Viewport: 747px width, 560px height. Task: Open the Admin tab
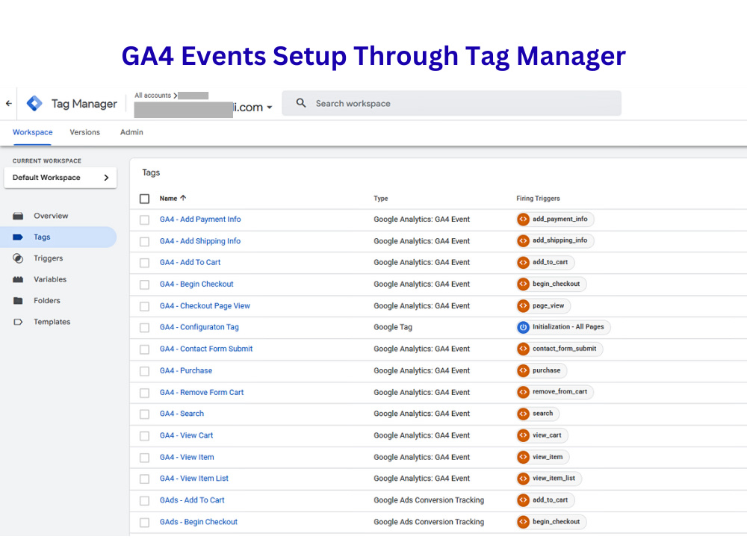131,132
